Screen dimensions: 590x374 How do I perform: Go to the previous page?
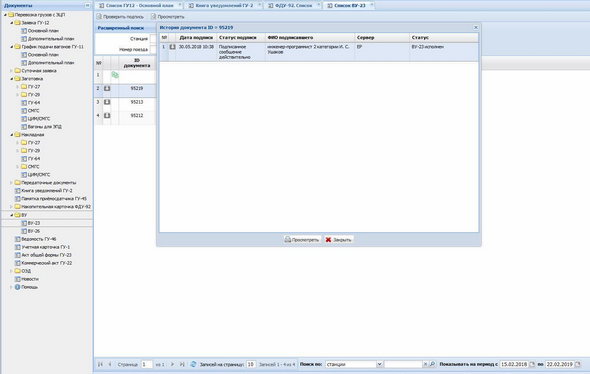tap(110, 364)
